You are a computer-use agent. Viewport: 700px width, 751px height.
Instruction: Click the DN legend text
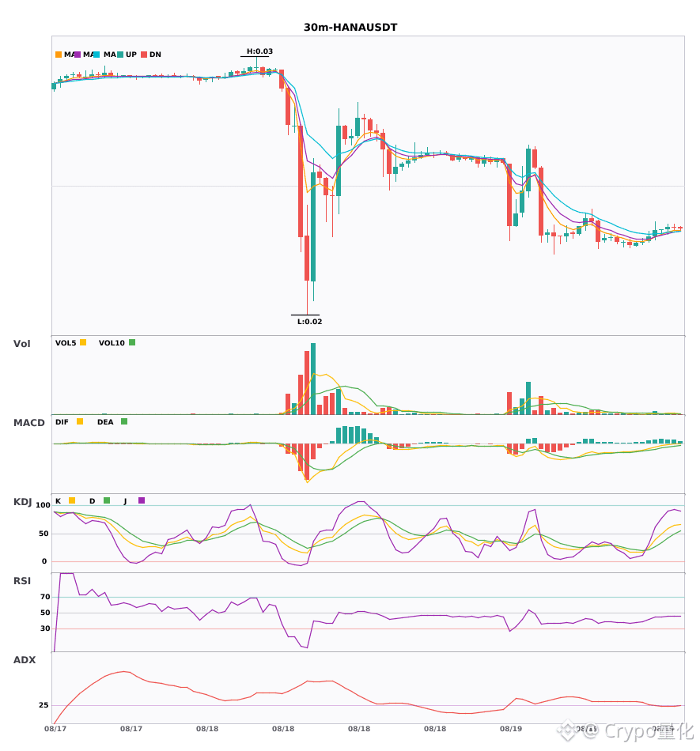(155, 55)
